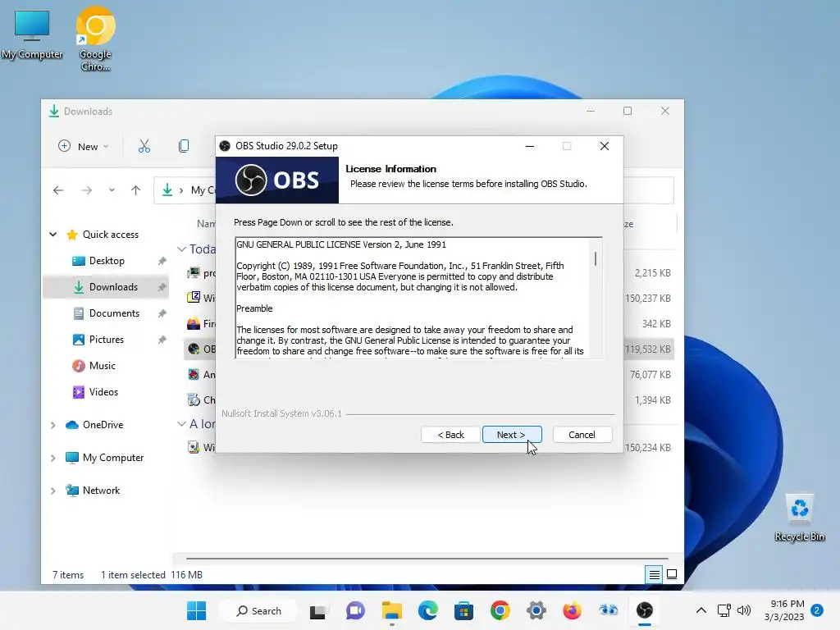Cancel the OBS Studio installation

(x=582, y=435)
